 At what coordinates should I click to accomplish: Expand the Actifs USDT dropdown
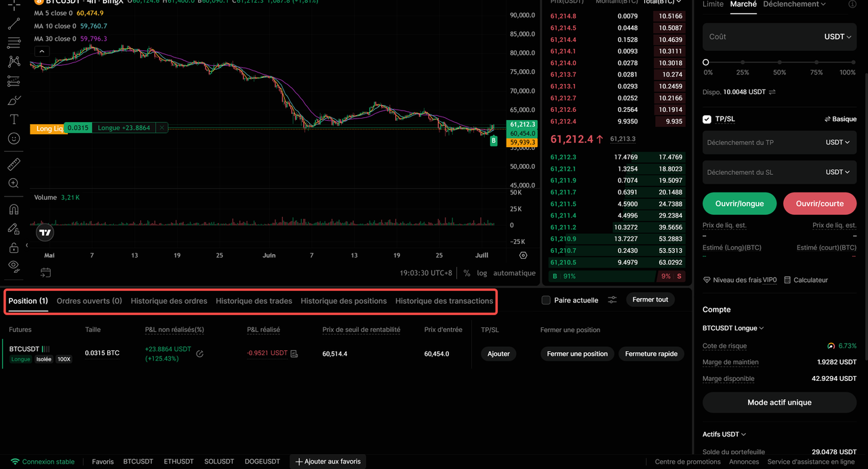click(724, 434)
